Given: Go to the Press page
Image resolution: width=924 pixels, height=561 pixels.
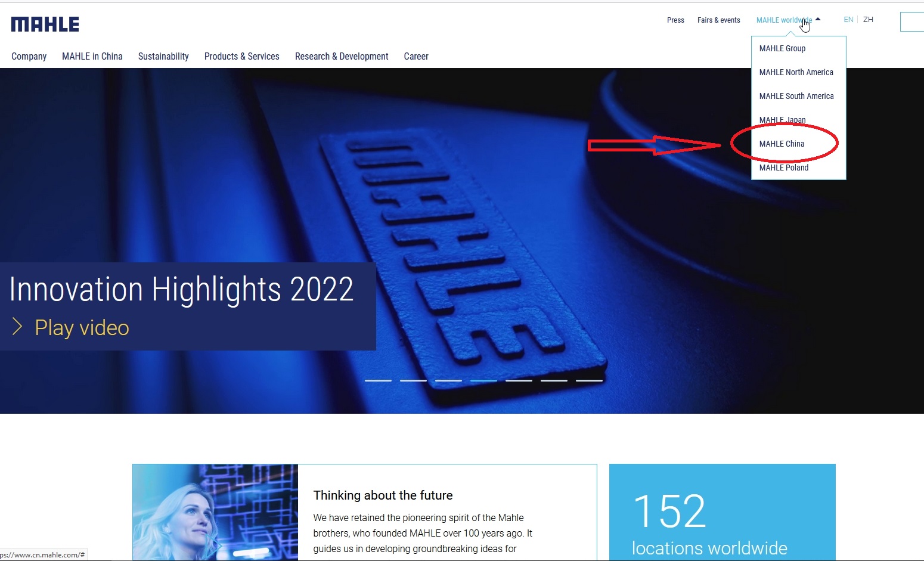Looking at the screenshot, I should click(x=675, y=20).
